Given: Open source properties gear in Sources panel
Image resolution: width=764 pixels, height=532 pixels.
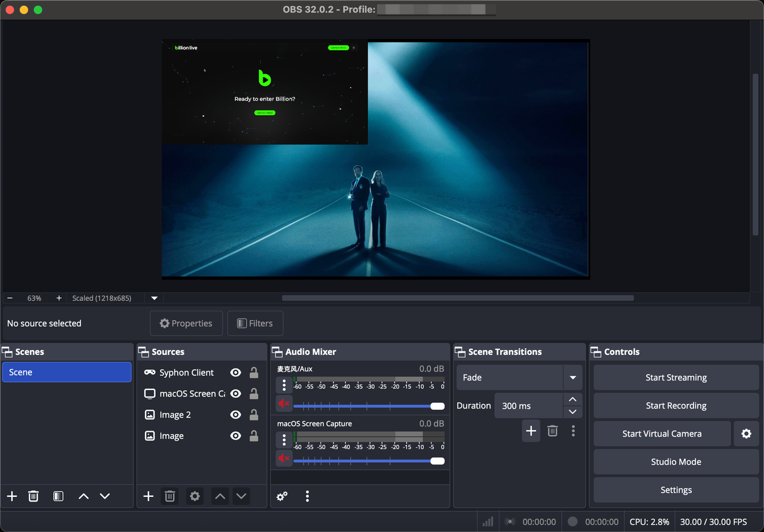Looking at the screenshot, I should 195,496.
